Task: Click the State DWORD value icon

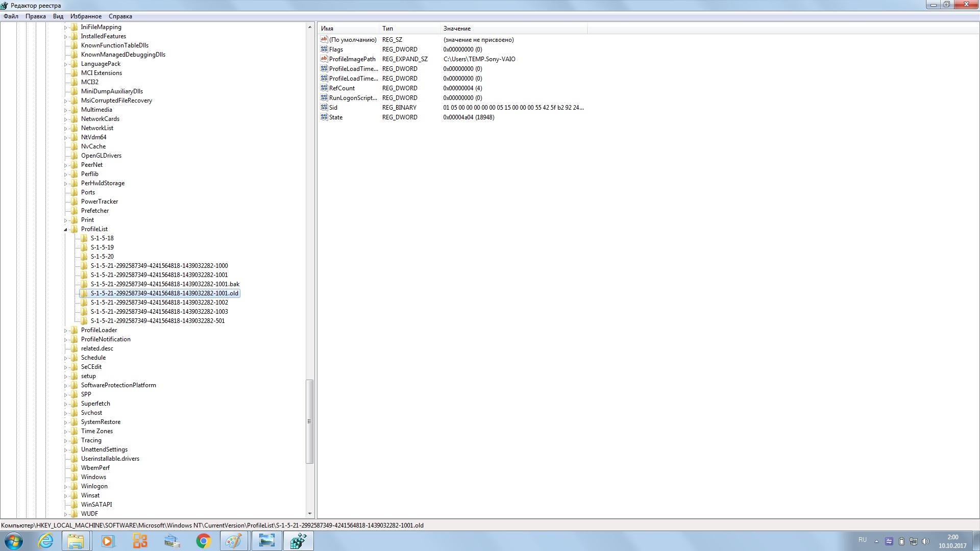Action: [x=324, y=117]
